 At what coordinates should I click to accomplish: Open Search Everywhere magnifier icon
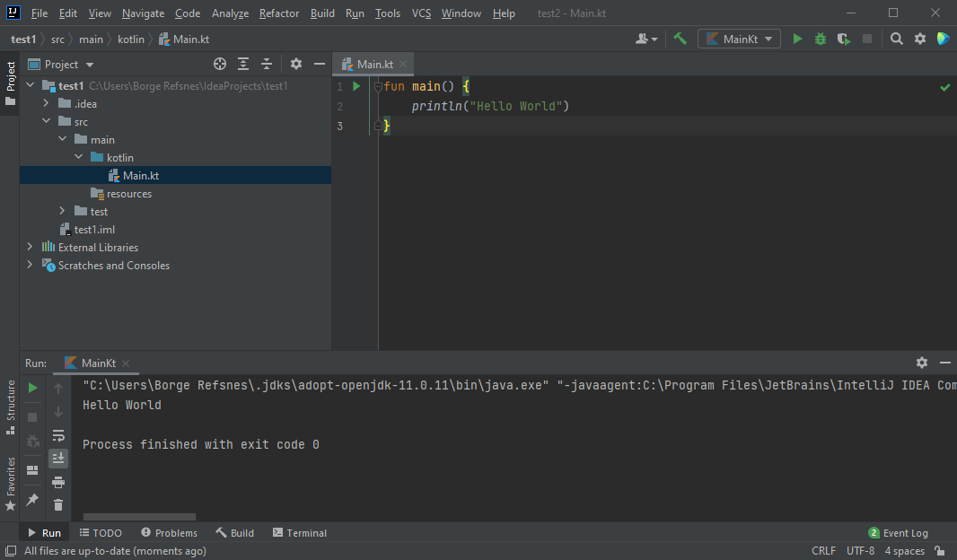tap(897, 39)
